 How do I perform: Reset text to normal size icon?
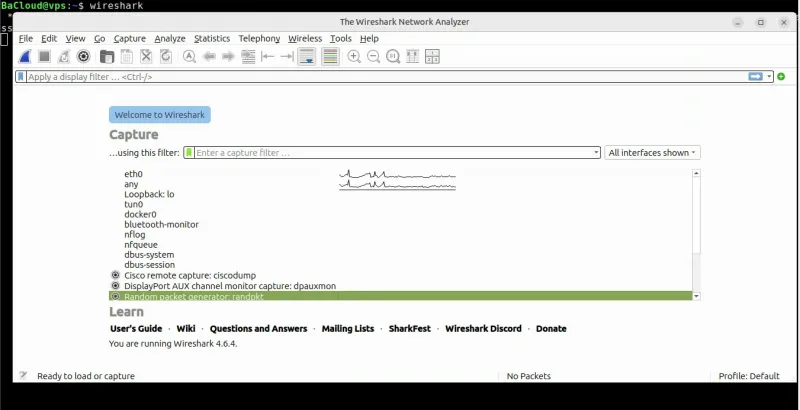pyautogui.click(x=393, y=57)
